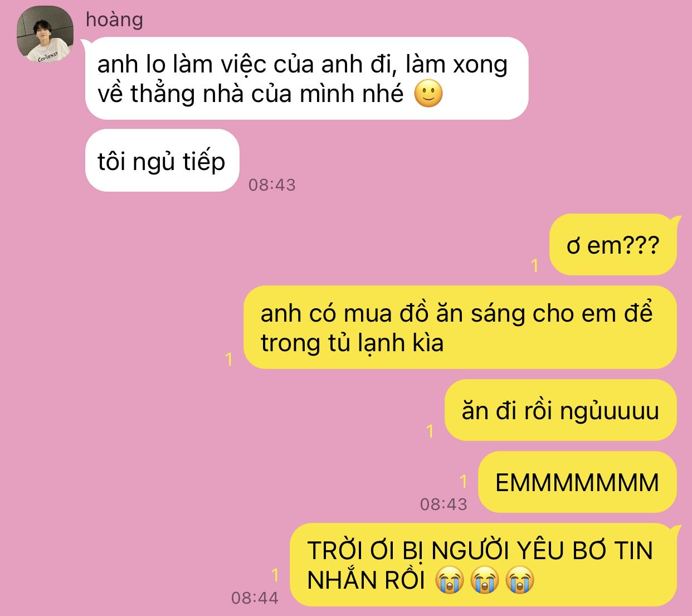Click the last crying emoji in last message
692x616 pixels.
tap(520, 580)
